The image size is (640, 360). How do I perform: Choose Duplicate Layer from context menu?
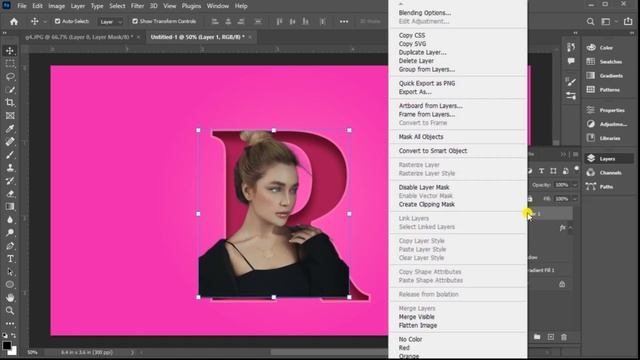point(422,52)
